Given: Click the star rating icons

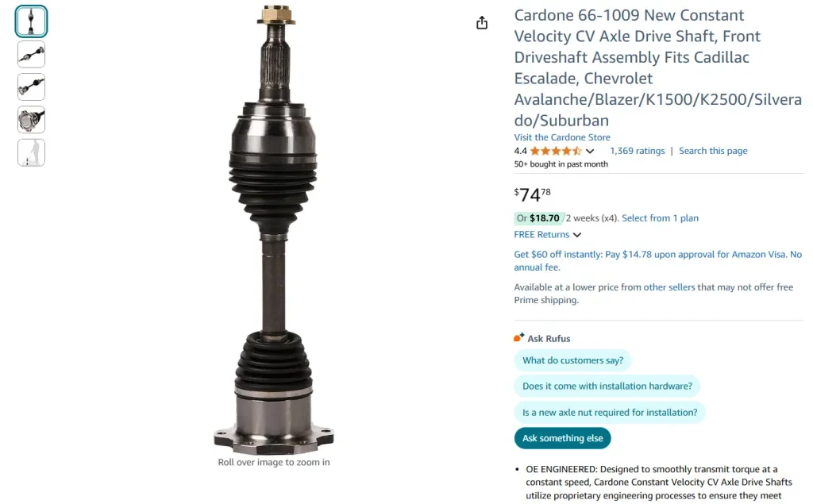Looking at the screenshot, I should (556, 151).
